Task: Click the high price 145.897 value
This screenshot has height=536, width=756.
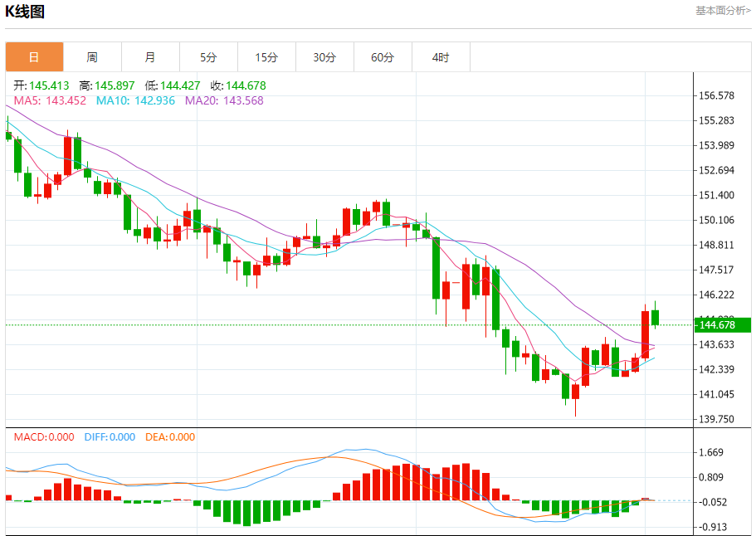Action: [x=115, y=85]
